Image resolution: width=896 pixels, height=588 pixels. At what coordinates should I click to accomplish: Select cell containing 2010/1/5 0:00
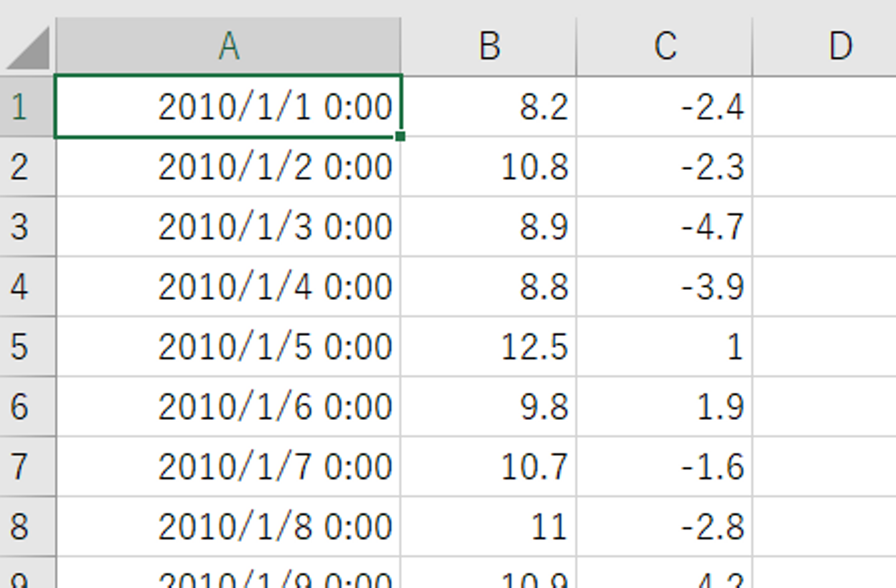228,347
